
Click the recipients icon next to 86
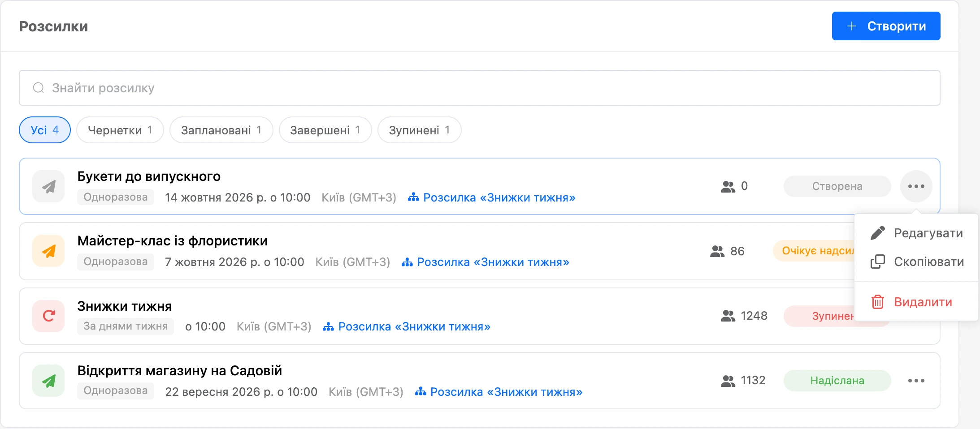tap(717, 251)
